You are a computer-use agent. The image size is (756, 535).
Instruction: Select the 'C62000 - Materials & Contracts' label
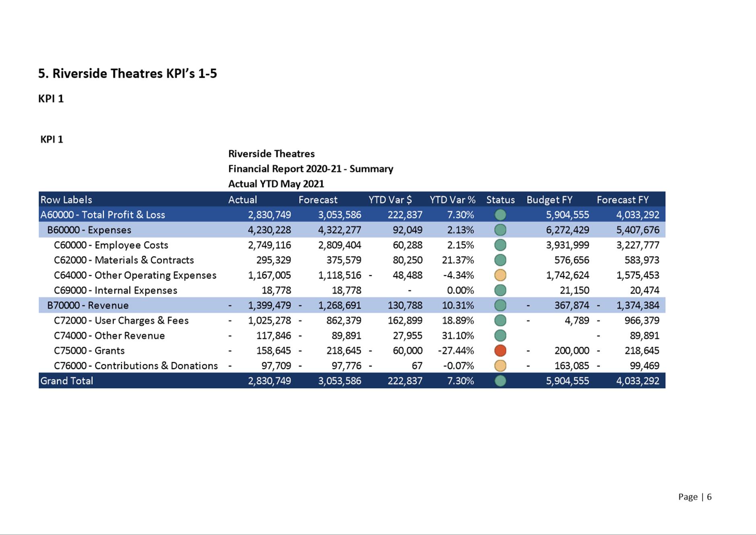point(124,260)
